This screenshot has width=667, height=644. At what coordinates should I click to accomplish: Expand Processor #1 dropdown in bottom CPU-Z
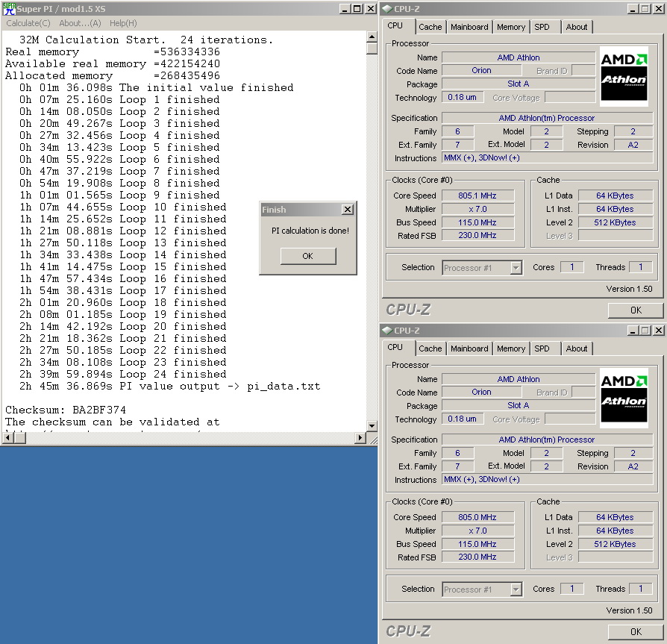(x=516, y=590)
